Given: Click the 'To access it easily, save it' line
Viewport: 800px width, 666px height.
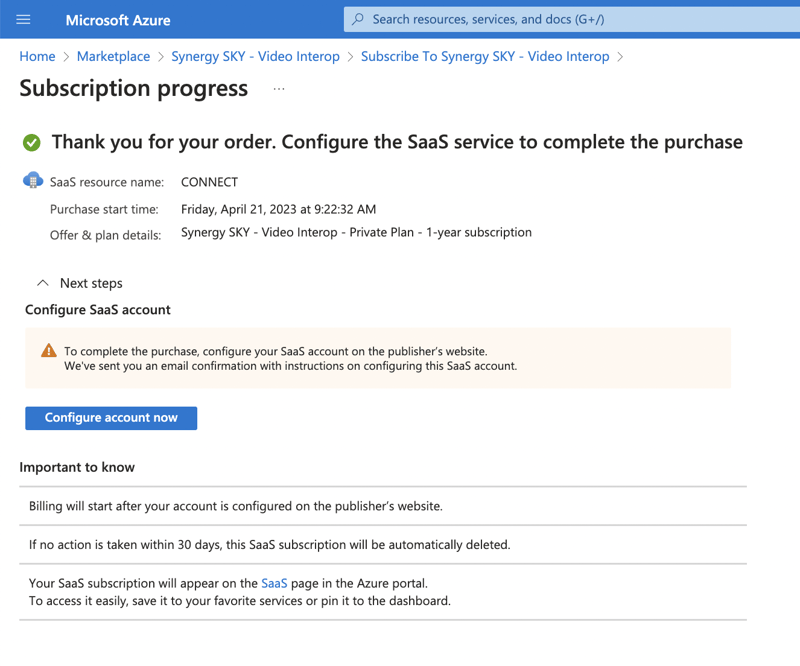Looking at the screenshot, I should tap(240, 601).
